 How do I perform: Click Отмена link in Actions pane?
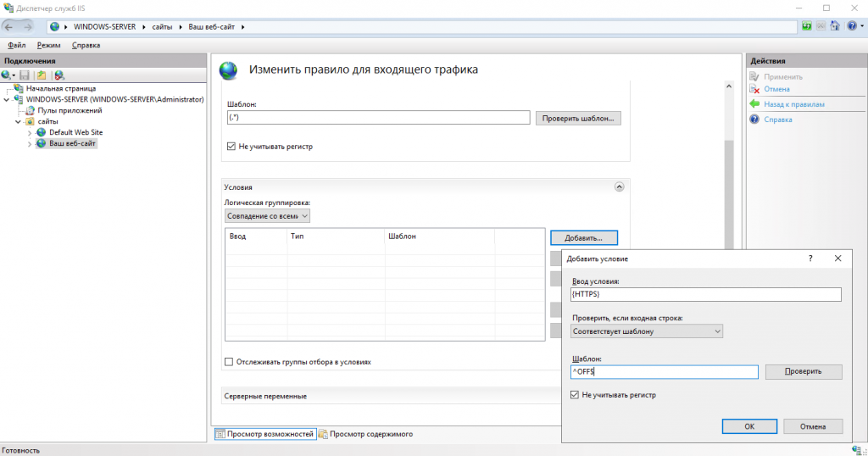click(776, 89)
